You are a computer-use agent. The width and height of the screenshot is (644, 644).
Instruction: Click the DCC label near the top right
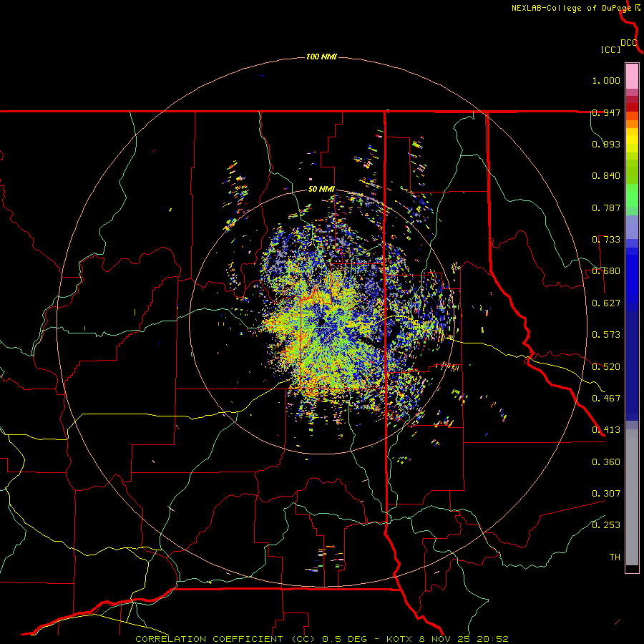pyautogui.click(x=629, y=43)
